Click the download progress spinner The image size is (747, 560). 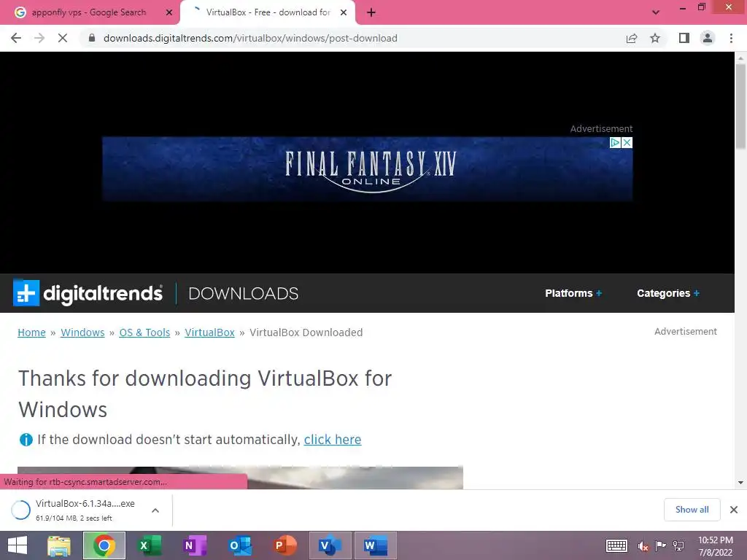pos(20,510)
